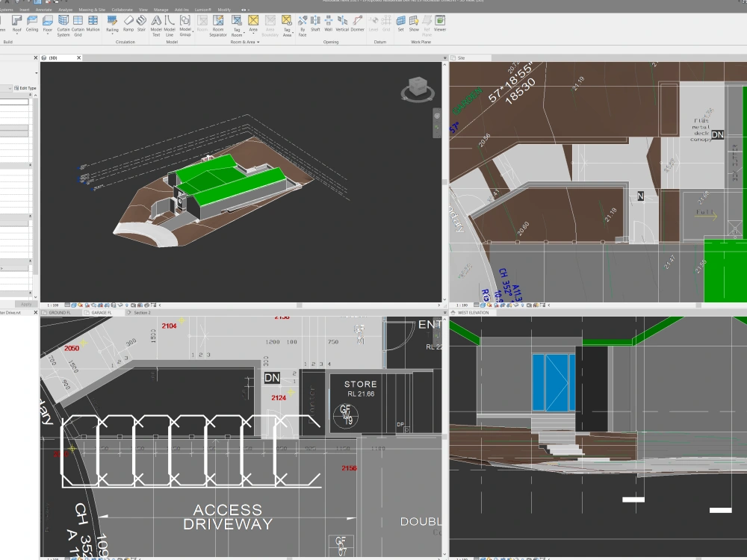Select the Mullion tool
Screen dimensions: 747x560
point(93,25)
